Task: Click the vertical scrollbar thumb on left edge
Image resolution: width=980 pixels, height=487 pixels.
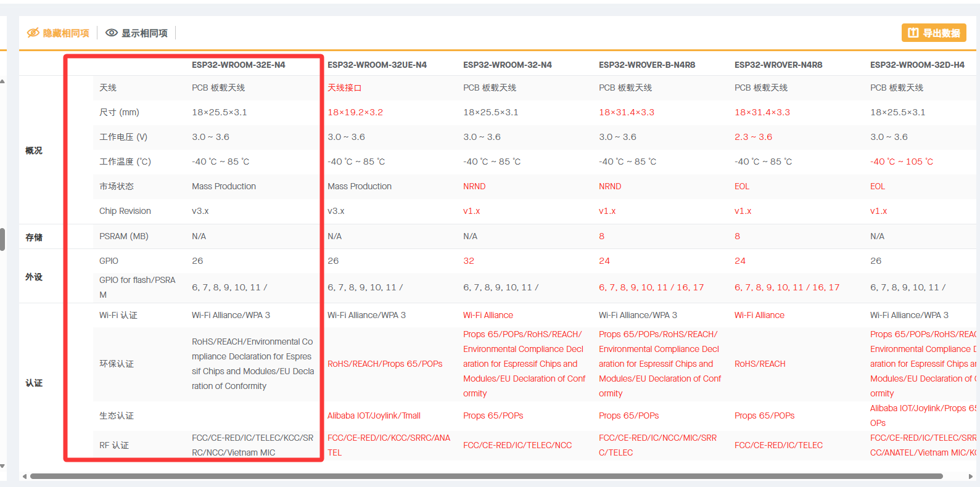Action: coord(2,239)
